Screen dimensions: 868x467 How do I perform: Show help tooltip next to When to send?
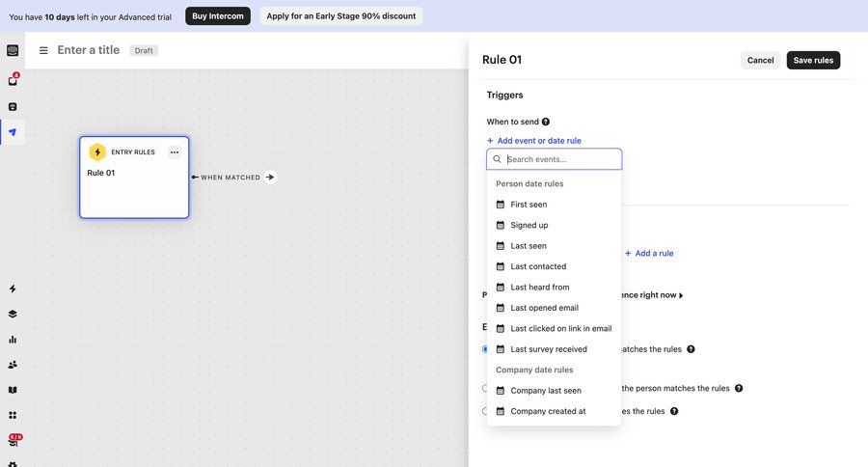click(x=545, y=122)
